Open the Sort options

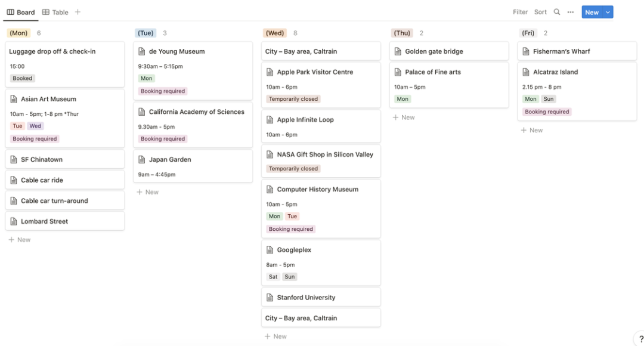click(x=540, y=12)
